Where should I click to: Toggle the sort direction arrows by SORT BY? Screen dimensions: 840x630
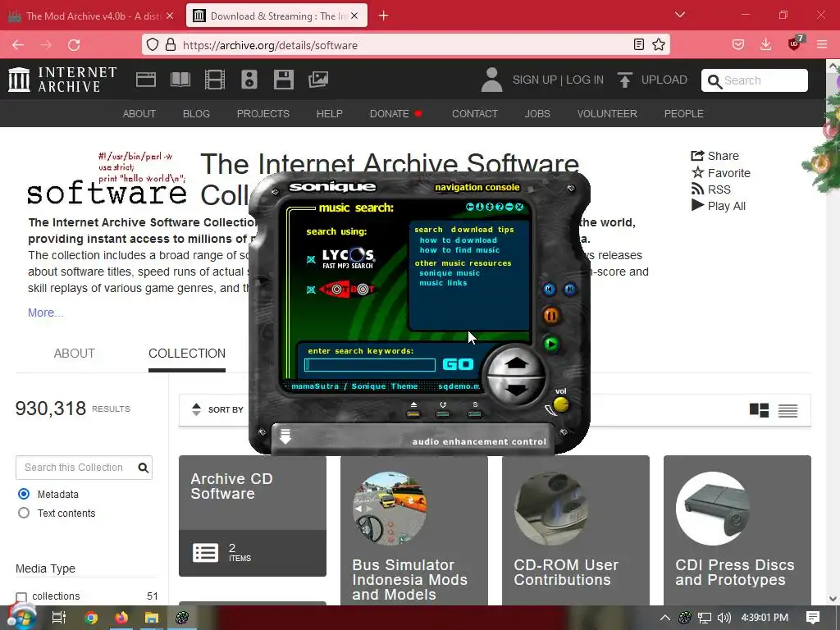196,409
